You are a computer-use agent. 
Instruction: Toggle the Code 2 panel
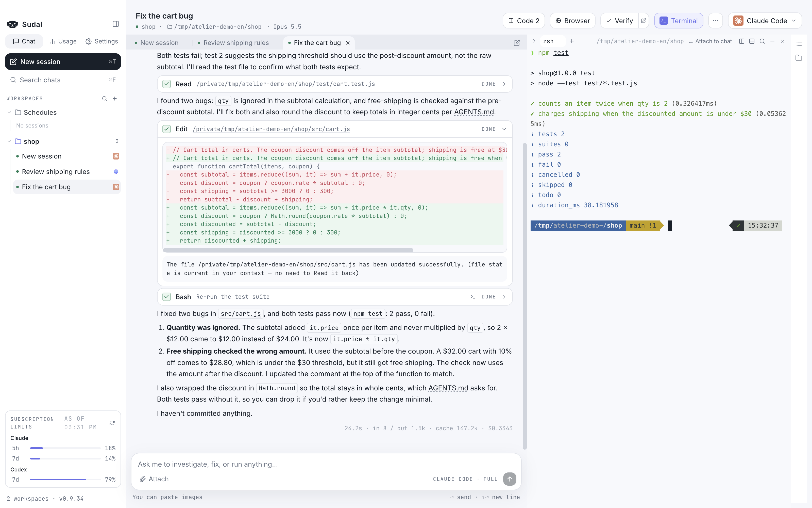point(523,21)
